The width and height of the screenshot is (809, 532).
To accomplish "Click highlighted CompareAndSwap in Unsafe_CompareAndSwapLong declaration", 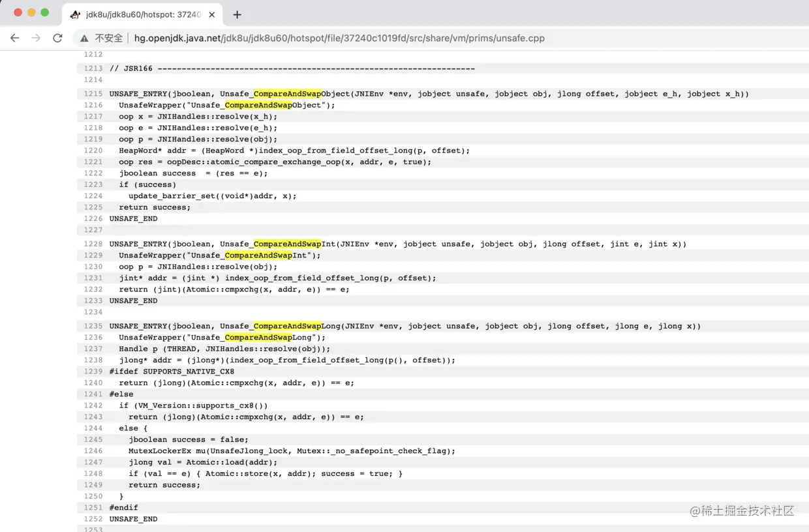I will click(287, 326).
